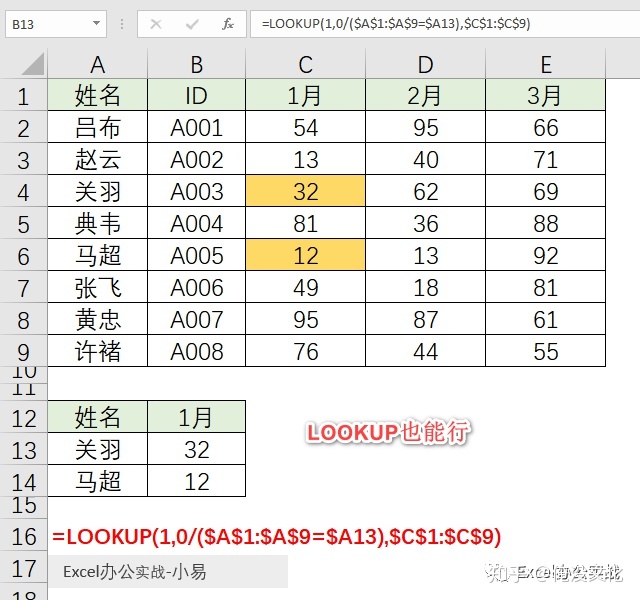Select lookup name 关羽 in row 13
The height and width of the screenshot is (600, 640).
pos(98,449)
